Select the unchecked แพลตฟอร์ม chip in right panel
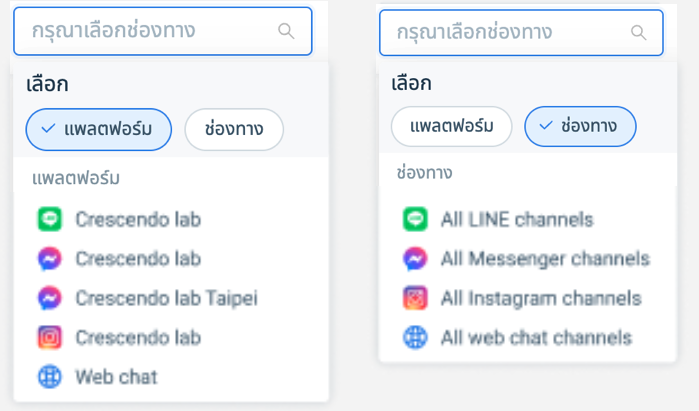 (x=451, y=126)
